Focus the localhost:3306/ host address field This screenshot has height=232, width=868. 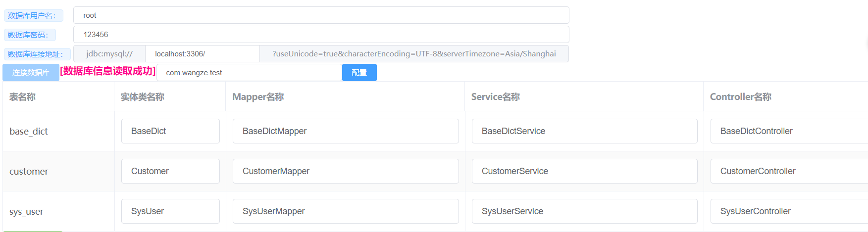[202, 54]
